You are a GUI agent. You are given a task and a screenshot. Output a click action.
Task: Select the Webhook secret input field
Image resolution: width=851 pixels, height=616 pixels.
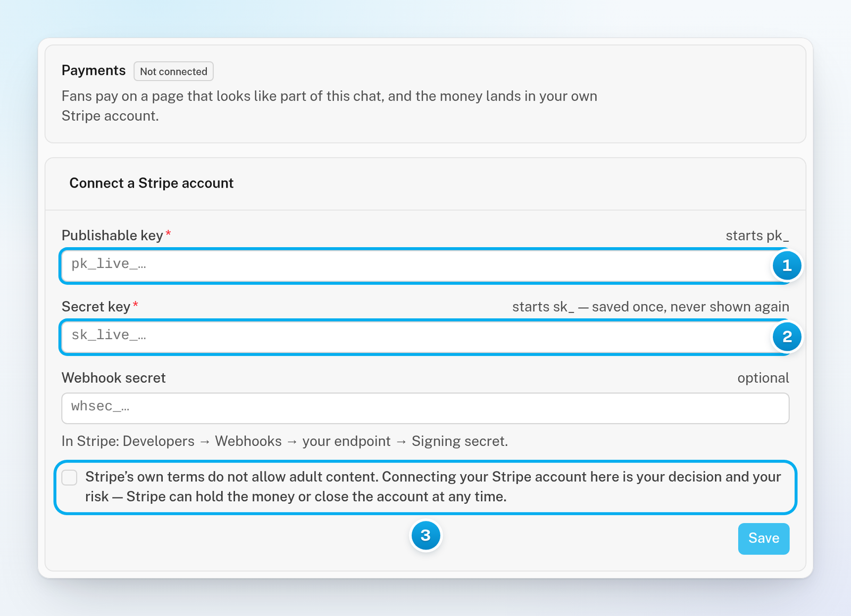(x=425, y=408)
